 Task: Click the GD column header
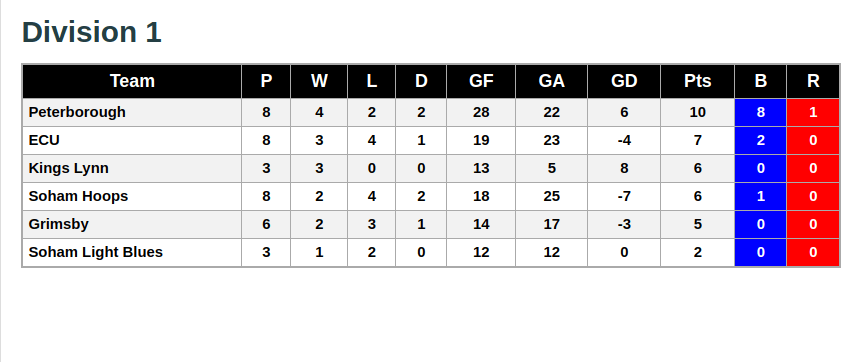624,81
